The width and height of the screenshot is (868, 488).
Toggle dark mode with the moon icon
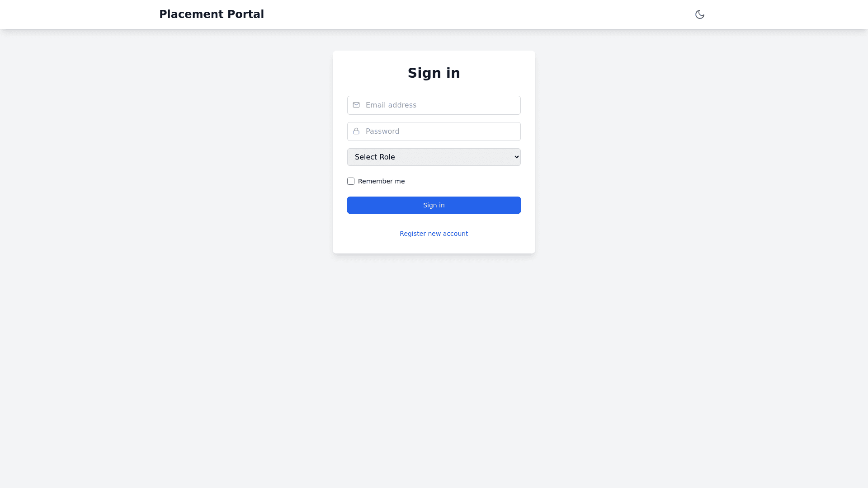(x=699, y=14)
